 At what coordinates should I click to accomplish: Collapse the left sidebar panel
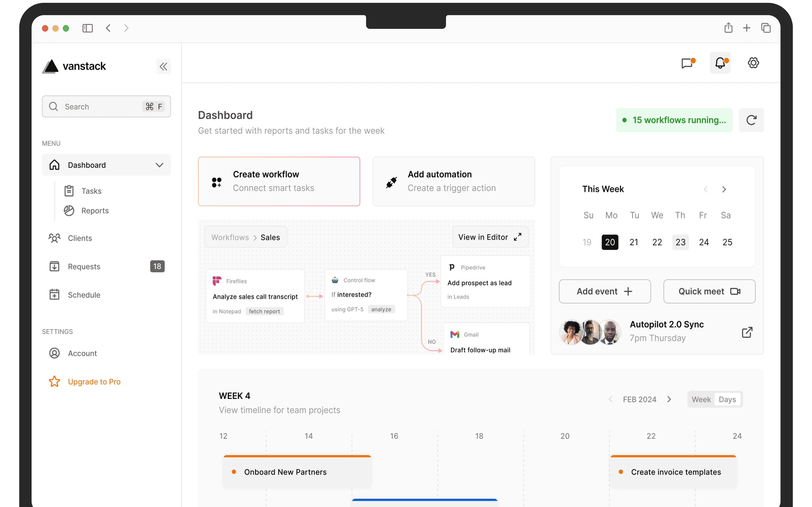162,66
